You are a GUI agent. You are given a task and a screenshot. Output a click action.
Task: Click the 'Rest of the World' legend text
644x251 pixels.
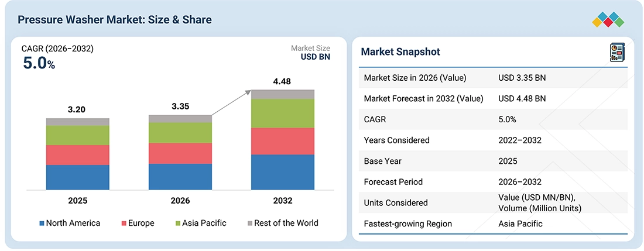[x=286, y=223]
